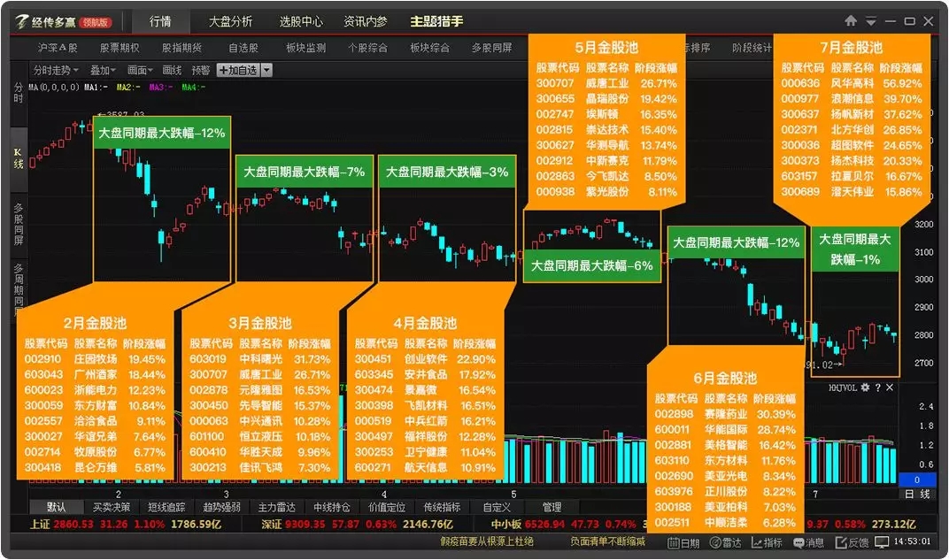Select the 短线追踪 indicator tab
This screenshot has height=560, width=949.
point(166,508)
